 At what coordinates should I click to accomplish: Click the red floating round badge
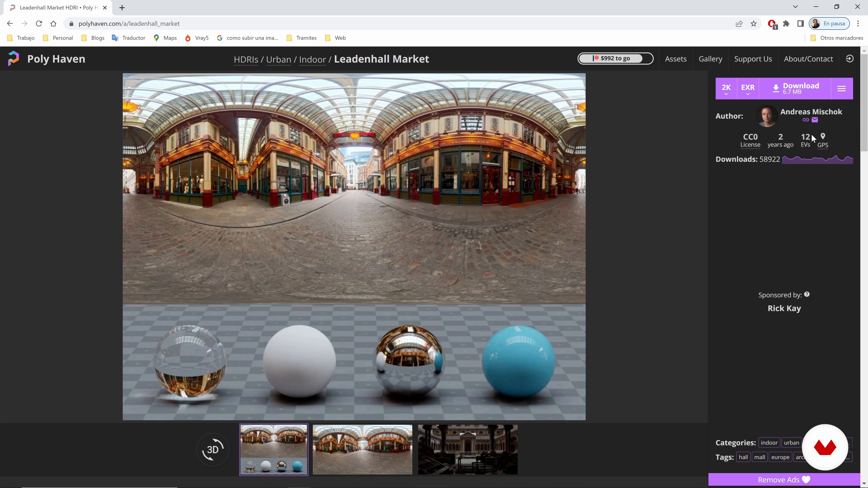(825, 447)
